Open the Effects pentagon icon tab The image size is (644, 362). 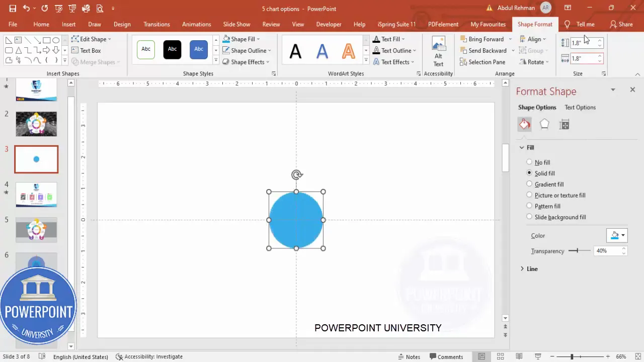(544, 124)
